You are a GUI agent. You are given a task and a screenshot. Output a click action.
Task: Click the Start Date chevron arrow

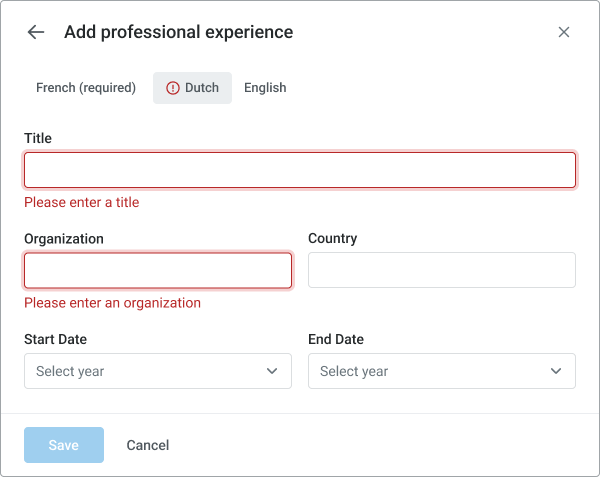point(272,371)
